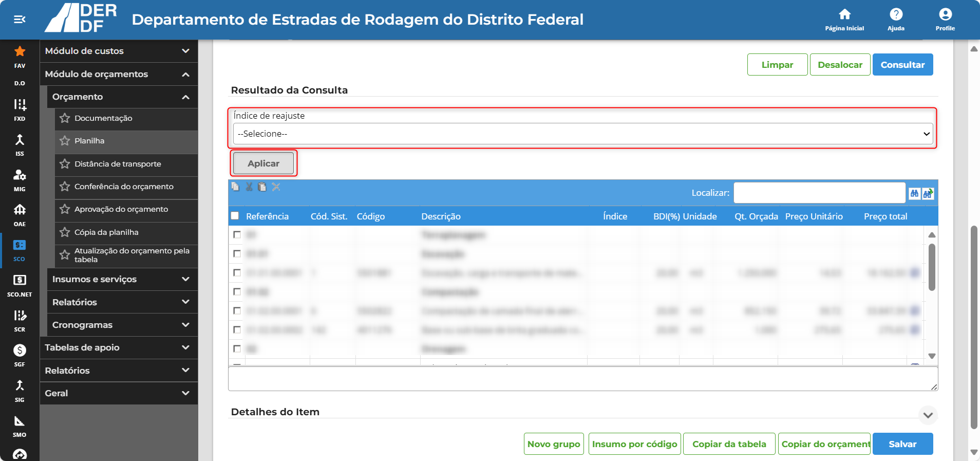Check the fifth grid row checkbox

point(237,311)
